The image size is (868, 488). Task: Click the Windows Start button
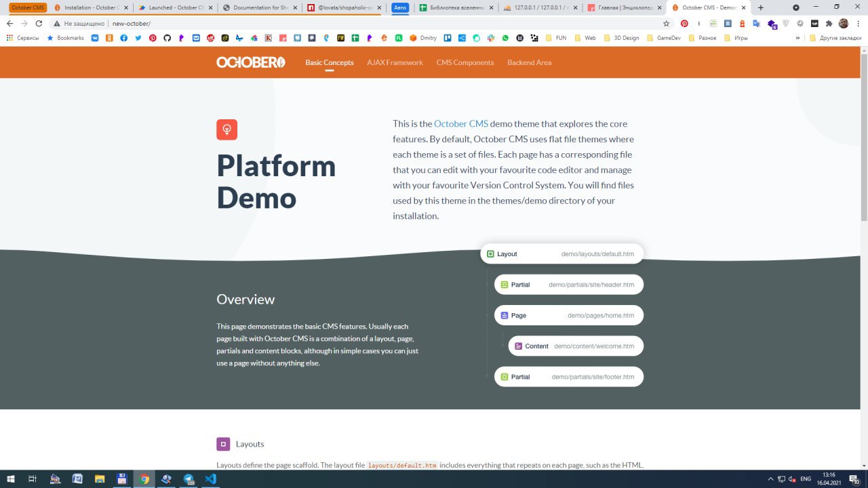[x=11, y=479]
